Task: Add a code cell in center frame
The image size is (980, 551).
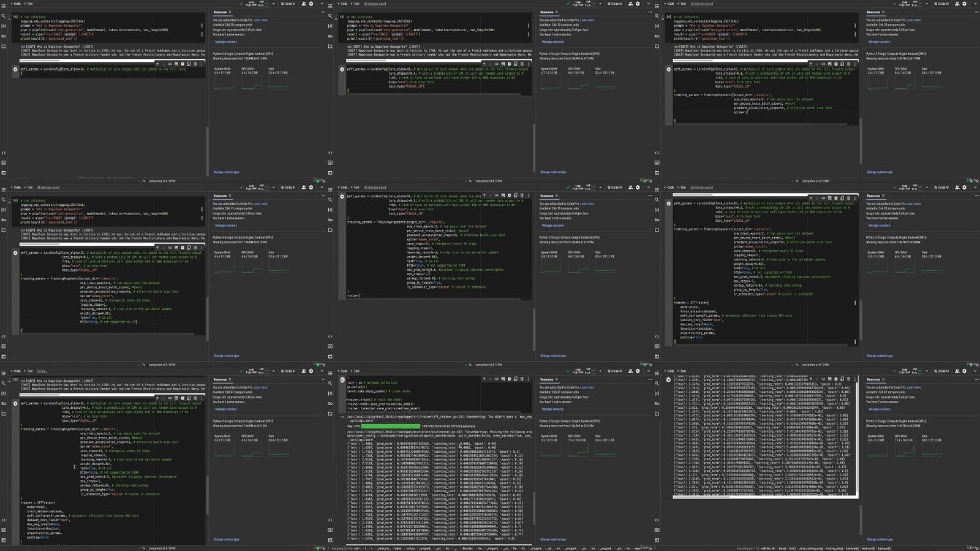Action: coord(342,188)
